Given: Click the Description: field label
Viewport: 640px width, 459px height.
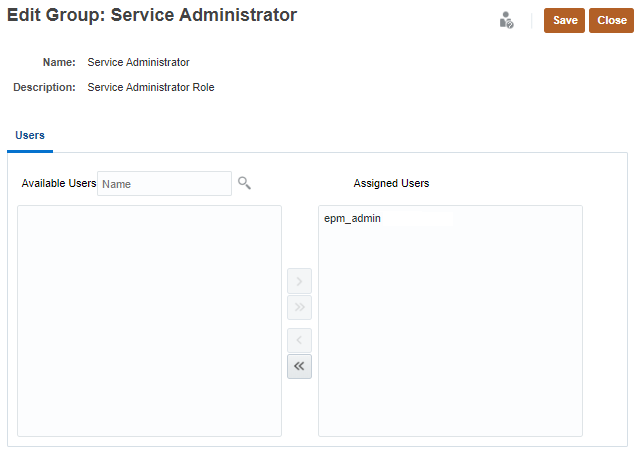Looking at the screenshot, I should tap(45, 87).
